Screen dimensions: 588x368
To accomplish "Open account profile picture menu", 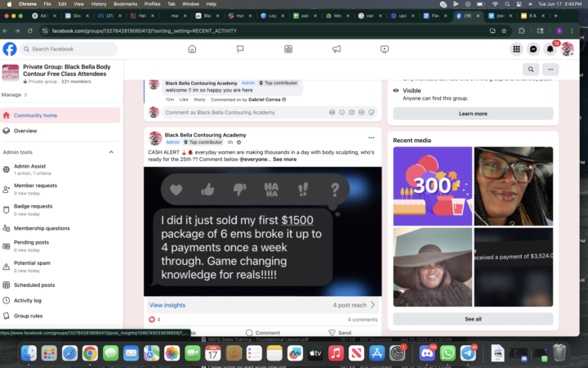I will (567, 49).
